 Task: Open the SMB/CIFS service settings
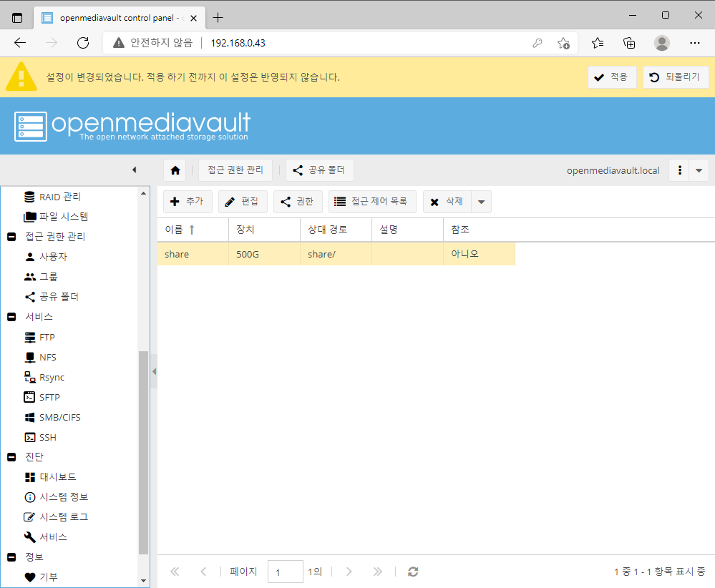pos(52,418)
